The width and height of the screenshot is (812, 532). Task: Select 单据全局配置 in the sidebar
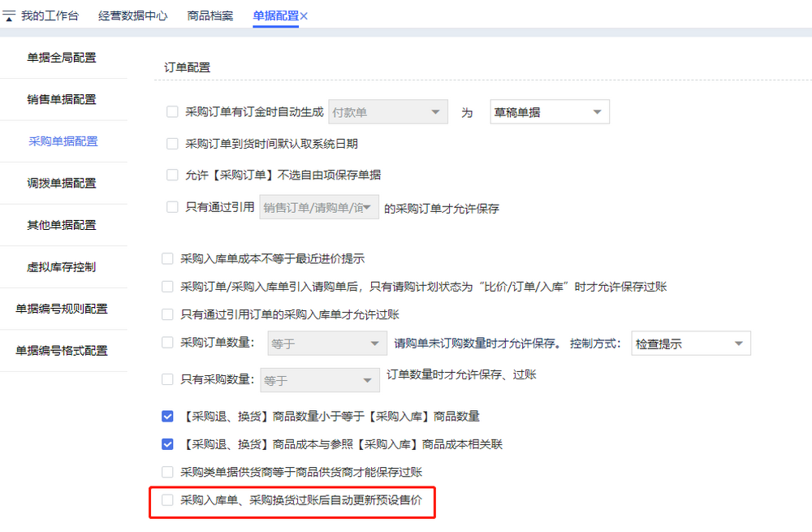[x=63, y=58]
